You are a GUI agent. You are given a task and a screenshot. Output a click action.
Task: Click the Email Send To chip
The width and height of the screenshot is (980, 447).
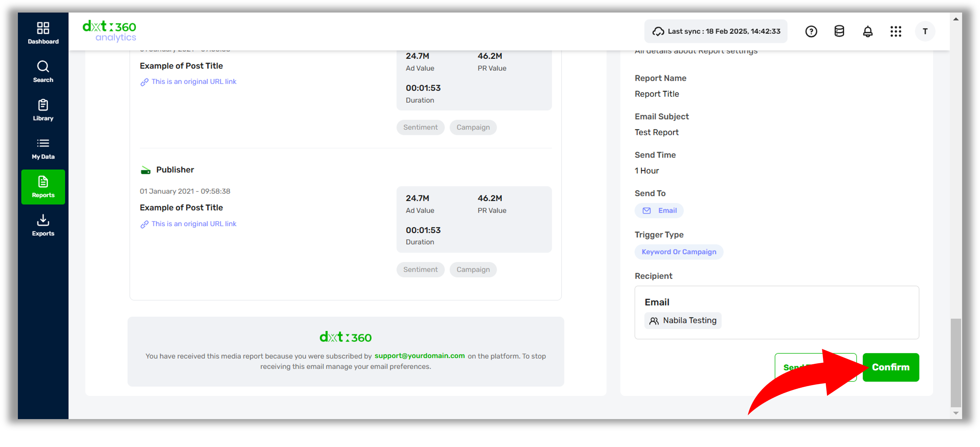[659, 210]
